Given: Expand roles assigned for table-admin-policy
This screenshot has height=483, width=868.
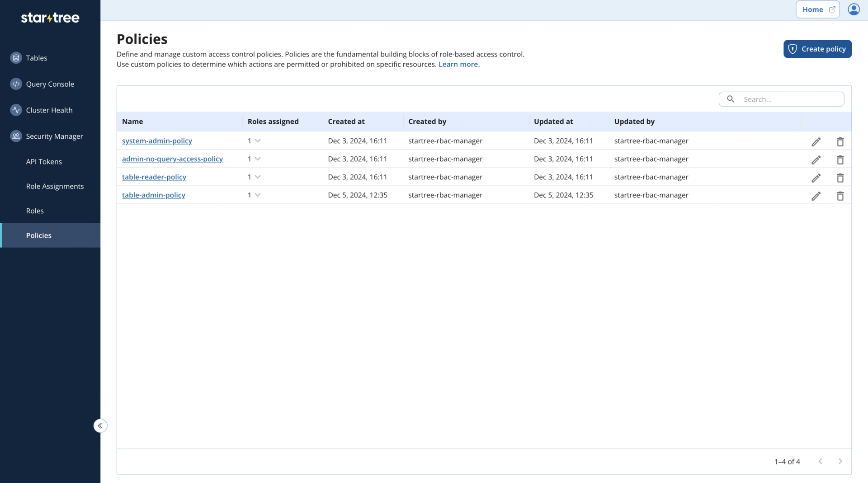Looking at the screenshot, I should click(x=258, y=195).
